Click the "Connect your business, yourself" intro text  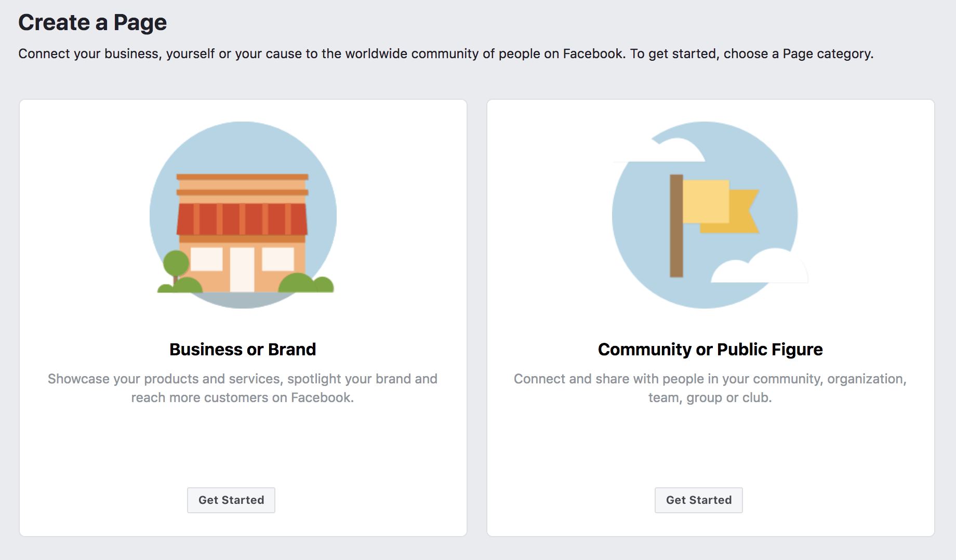click(446, 54)
